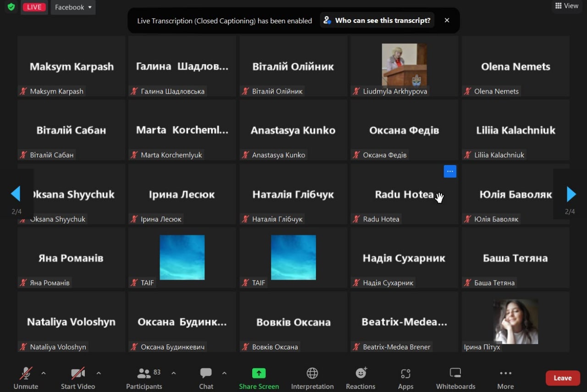This screenshot has width=587, height=392.
Task: Click the small Оксана Федів name label
Action: [385, 155]
